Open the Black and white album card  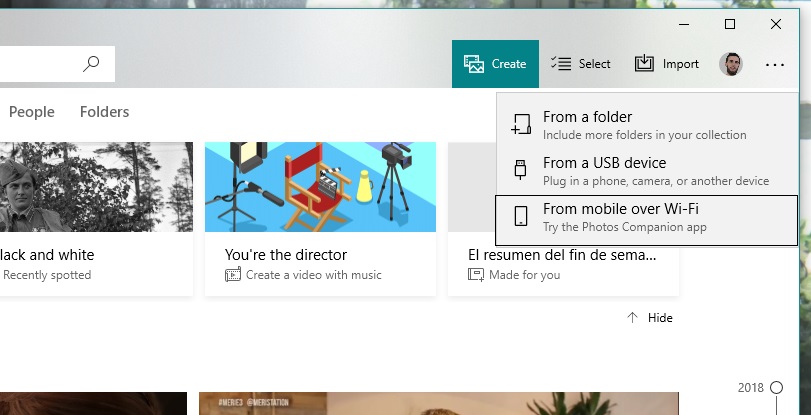95,218
